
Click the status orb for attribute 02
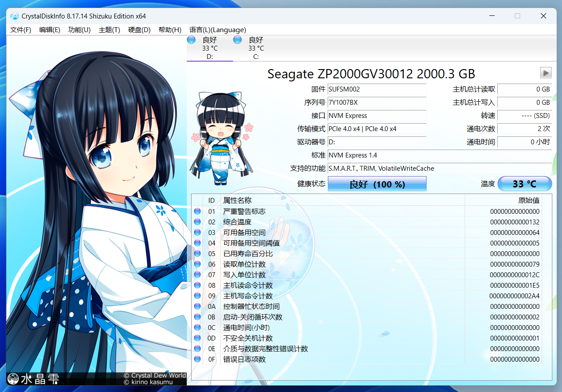(x=197, y=222)
